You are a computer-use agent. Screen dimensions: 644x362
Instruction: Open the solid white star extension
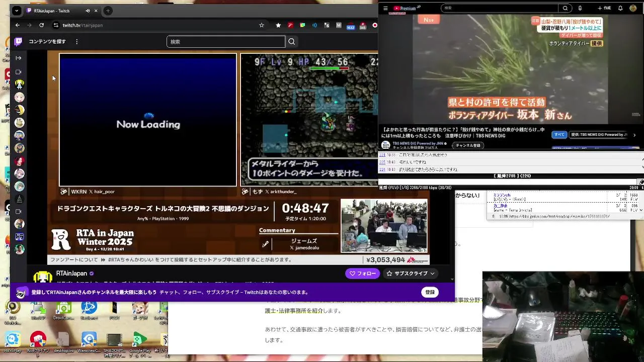pos(278,25)
